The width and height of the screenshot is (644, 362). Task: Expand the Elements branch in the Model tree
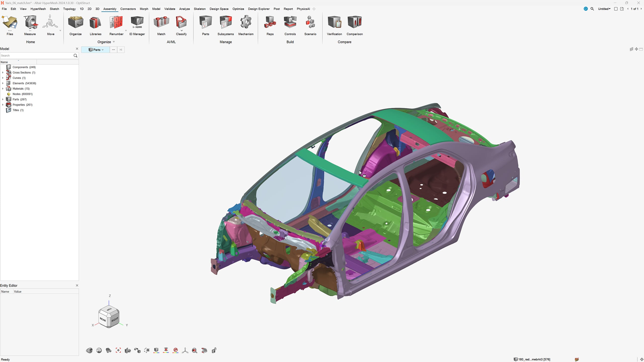pyautogui.click(x=3, y=83)
